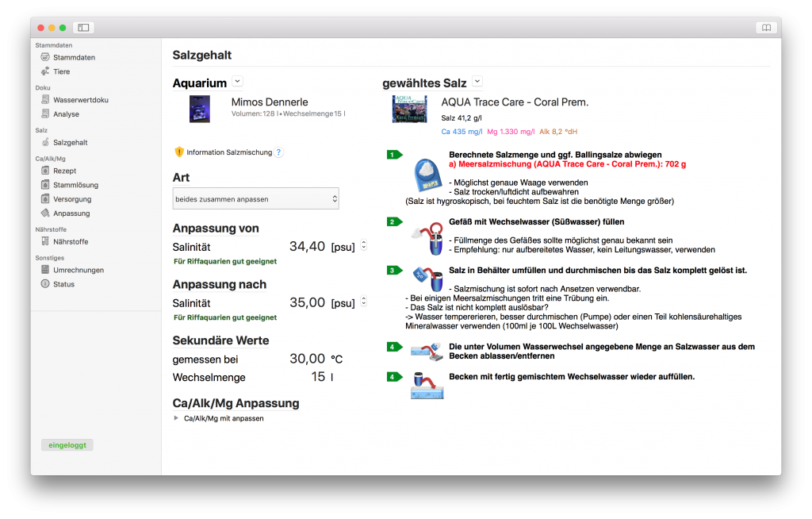The image size is (812, 519).
Task: Click the Tiere sidebar icon
Action: [x=45, y=71]
